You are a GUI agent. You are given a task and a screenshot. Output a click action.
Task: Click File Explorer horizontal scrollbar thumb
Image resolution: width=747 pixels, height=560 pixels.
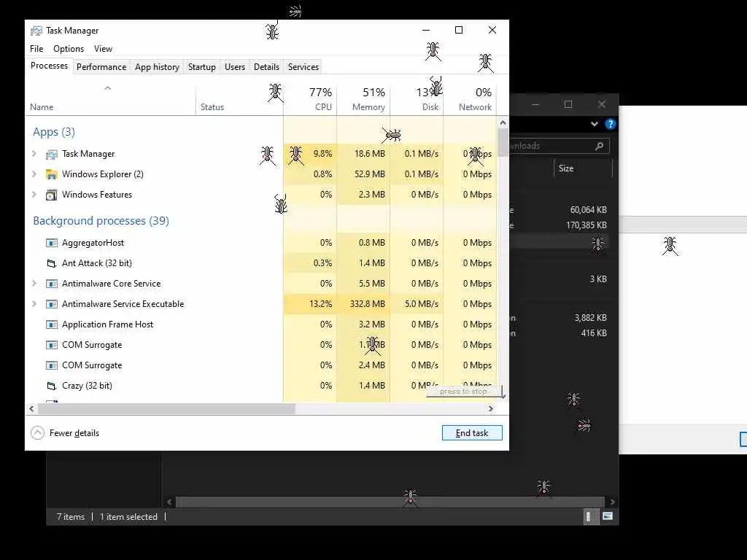tap(390, 502)
